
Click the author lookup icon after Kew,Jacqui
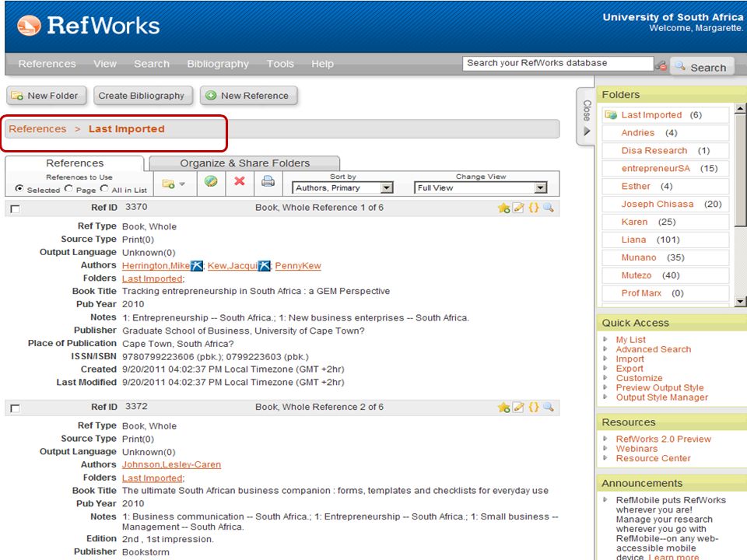pos(265,266)
